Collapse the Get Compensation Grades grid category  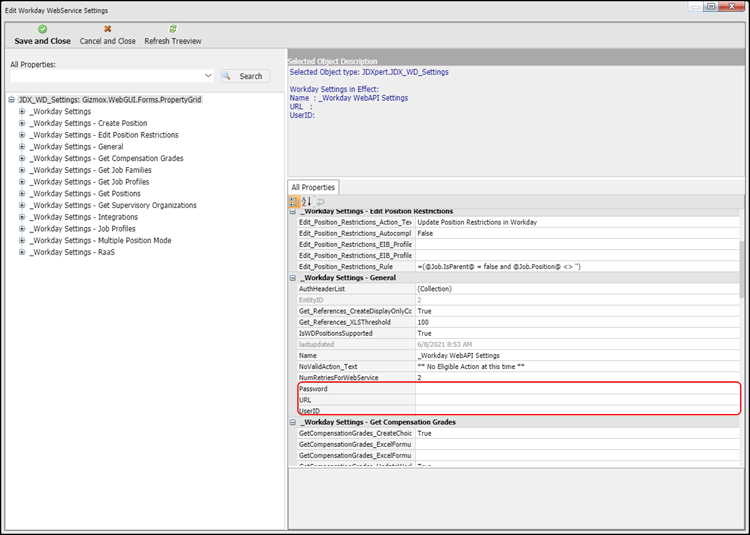click(293, 422)
